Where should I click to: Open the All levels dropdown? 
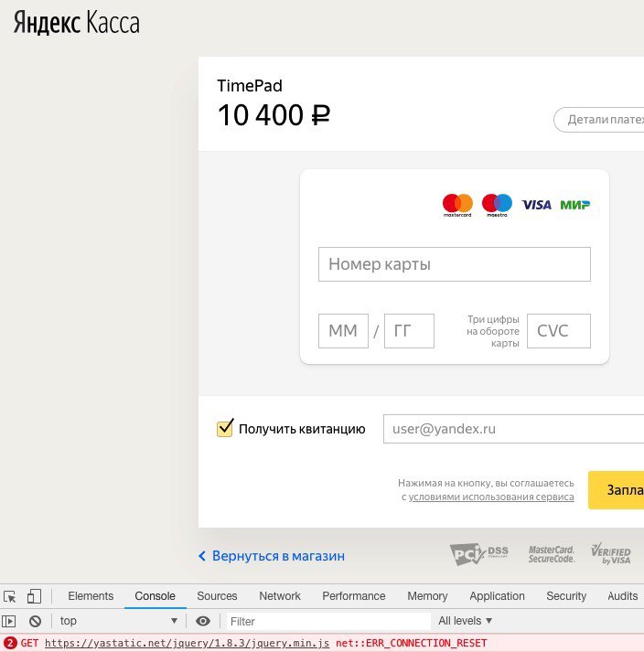(465, 621)
